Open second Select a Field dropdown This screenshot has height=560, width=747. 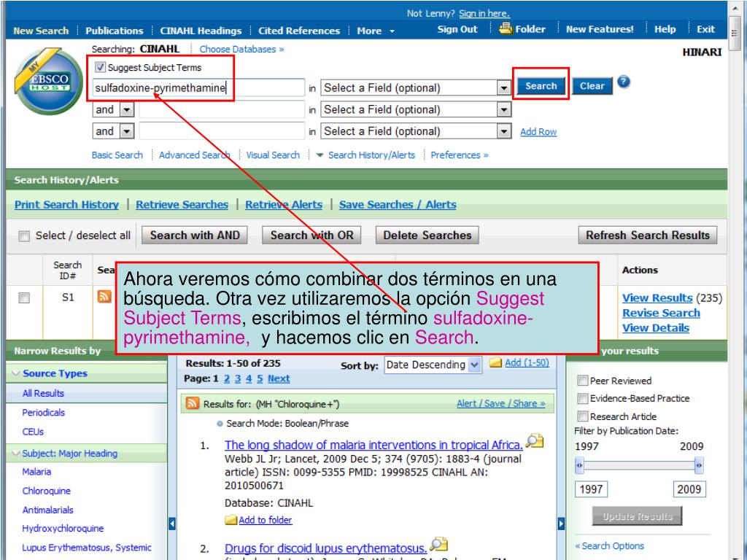[x=416, y=109]
